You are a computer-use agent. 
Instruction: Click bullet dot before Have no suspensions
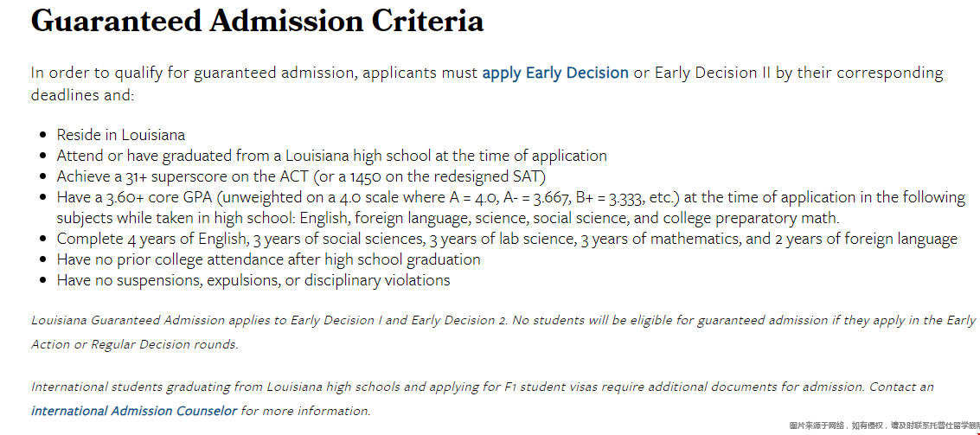coord(42,280)
